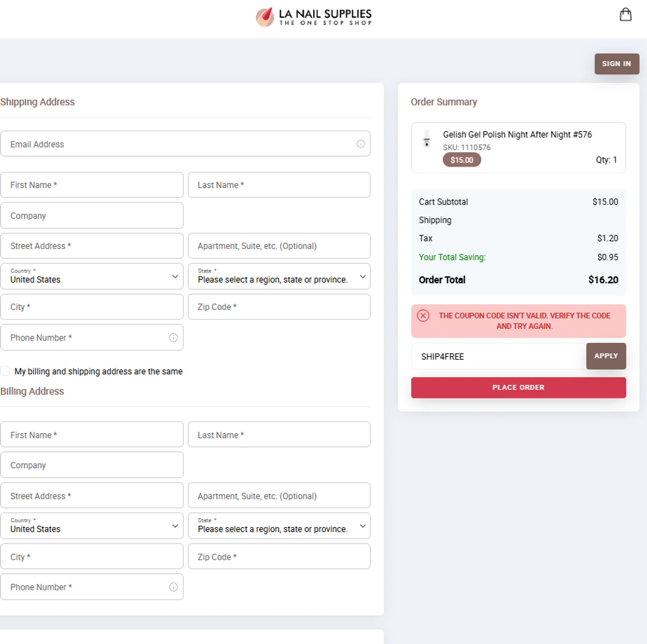
Task: Click the LA Nail Supplies logo
Action: [x=314, y=17]
